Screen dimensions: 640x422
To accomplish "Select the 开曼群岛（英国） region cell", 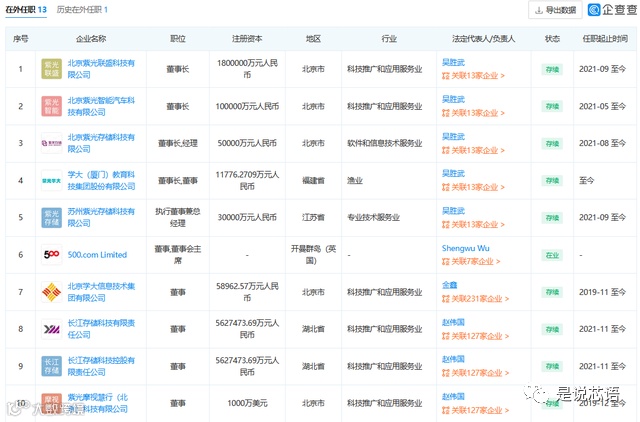I will 313,255.
